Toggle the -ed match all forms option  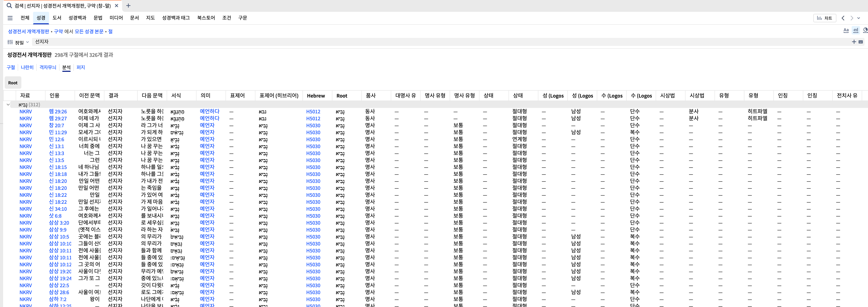855,30
